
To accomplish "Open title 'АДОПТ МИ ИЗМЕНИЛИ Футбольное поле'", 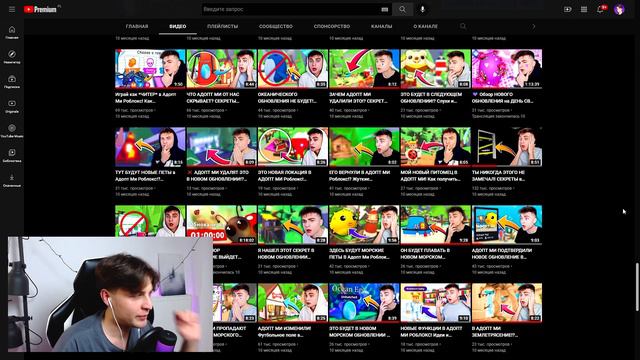I will tap(285, 331).
